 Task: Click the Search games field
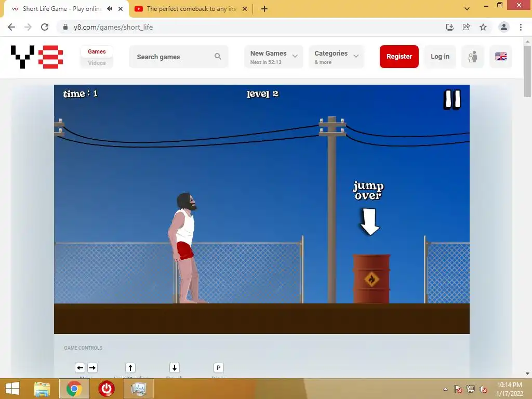(179, 57)
